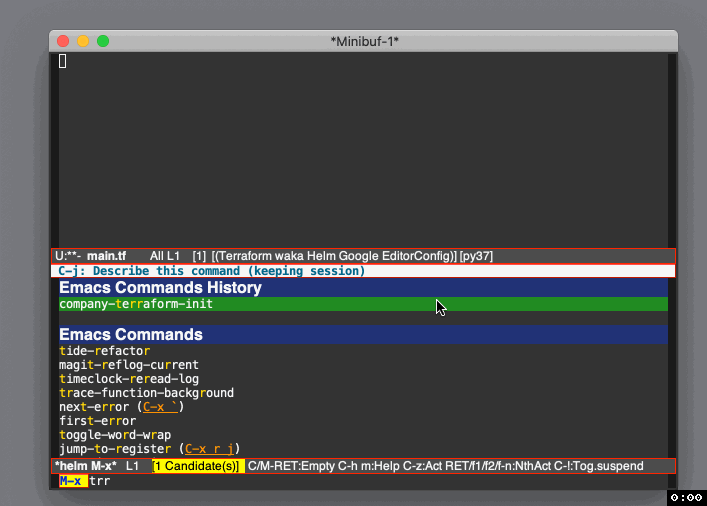Screen dimensions: 707x506
Task: Select company-terraform-init in commands history
Action: tap(363, 304)
